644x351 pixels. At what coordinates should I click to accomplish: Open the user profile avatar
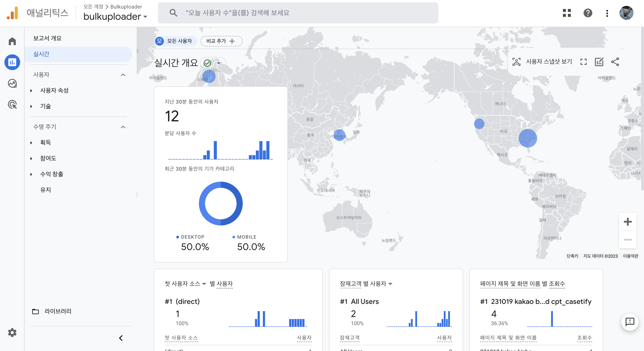tap(626, 13)
